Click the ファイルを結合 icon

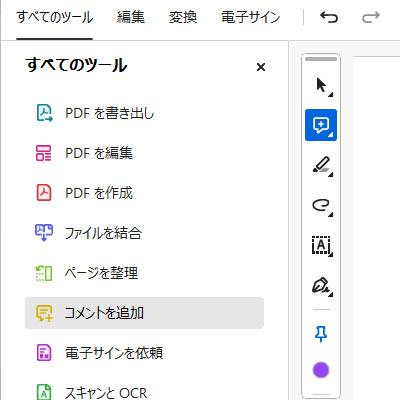pos(44,233)
